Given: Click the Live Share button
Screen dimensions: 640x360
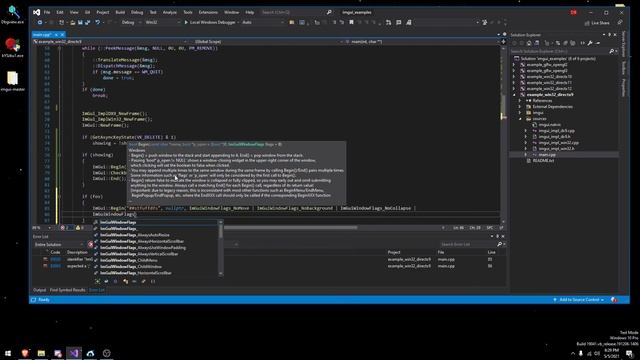Looking at the screenshot, I should tap(597, 23).
